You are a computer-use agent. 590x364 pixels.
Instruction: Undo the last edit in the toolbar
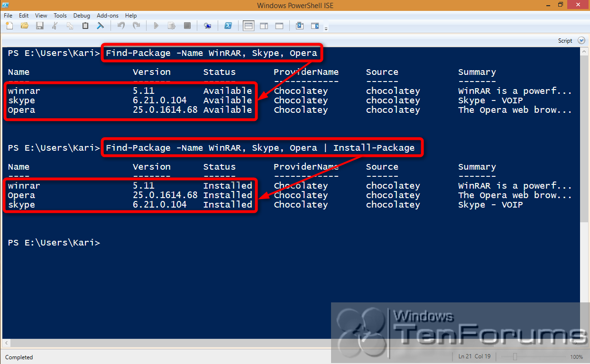121,26
